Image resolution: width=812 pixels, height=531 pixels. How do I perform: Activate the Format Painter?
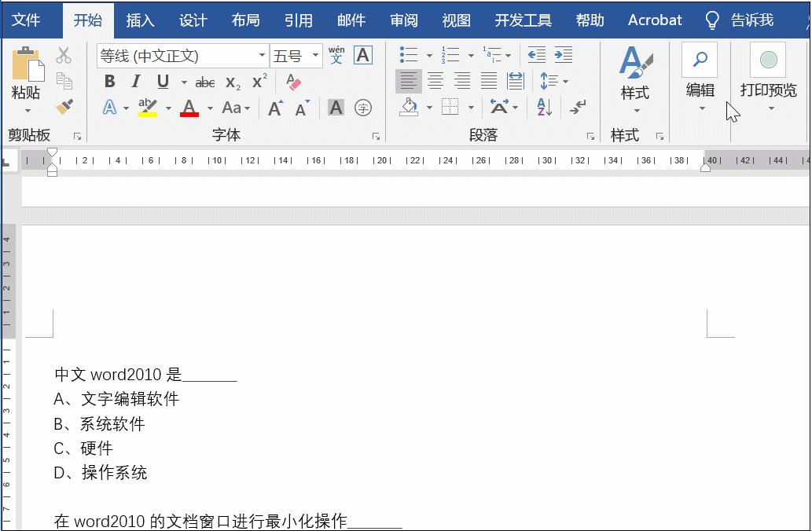(x=63, y=107)
